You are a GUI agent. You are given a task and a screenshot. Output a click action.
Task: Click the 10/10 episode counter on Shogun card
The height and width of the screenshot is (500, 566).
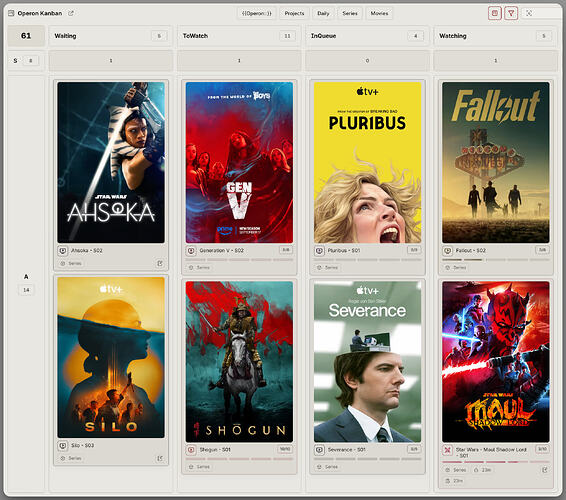(x=285, y=449)
